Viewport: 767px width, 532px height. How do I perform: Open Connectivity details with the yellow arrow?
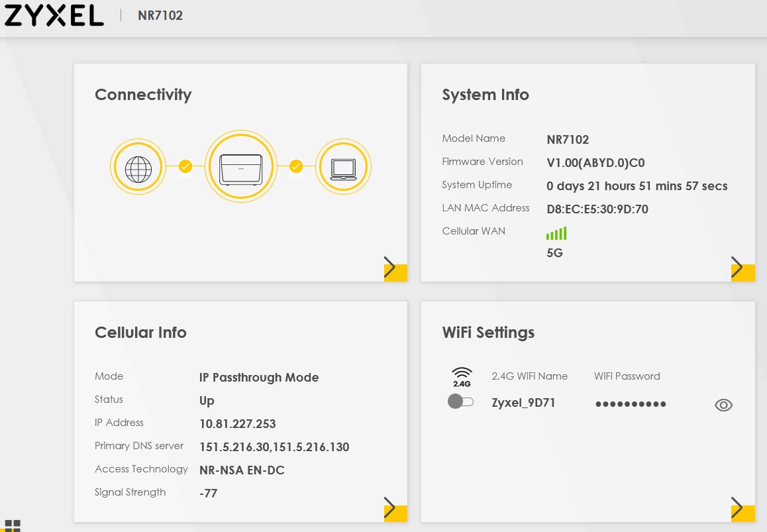click(395, 268)
